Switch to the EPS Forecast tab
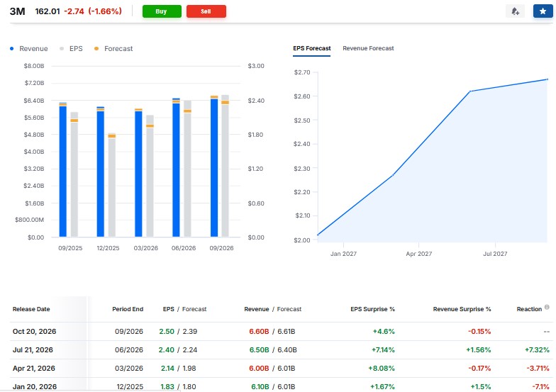This screenshot has width=556, height=392. point(312,48)
